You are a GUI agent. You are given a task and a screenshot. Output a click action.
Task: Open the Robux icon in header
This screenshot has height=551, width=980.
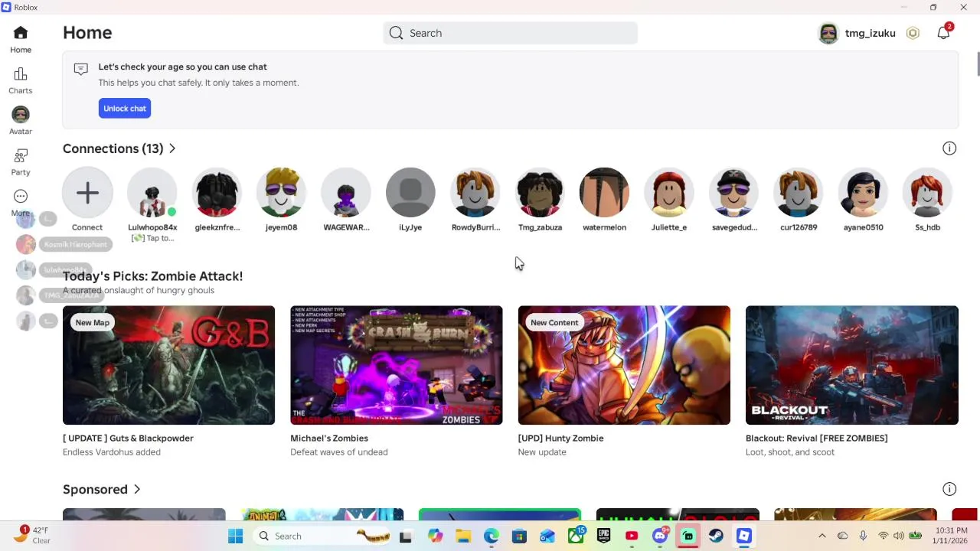[913, 33]
